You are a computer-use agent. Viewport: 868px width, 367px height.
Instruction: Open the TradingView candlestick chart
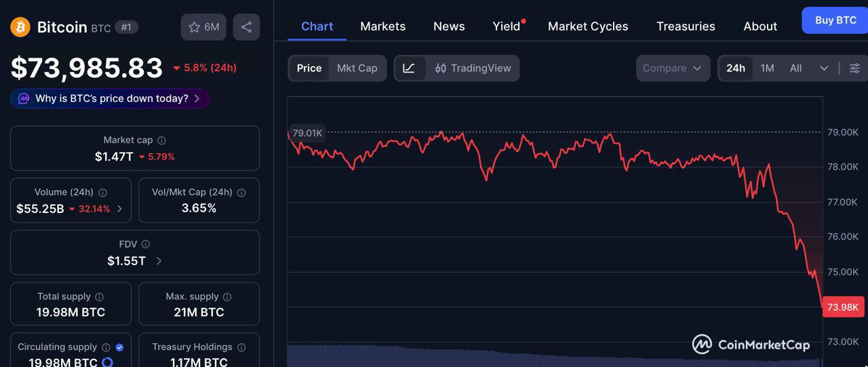473,69
